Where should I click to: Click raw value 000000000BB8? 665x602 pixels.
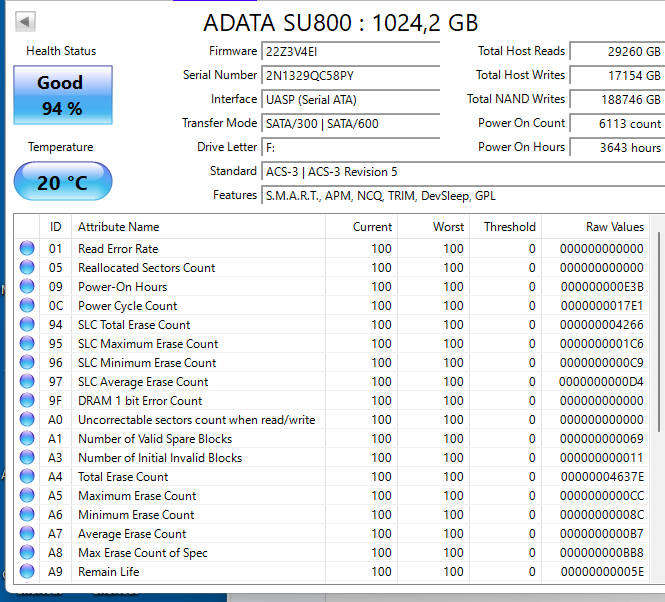coord(602,553)
